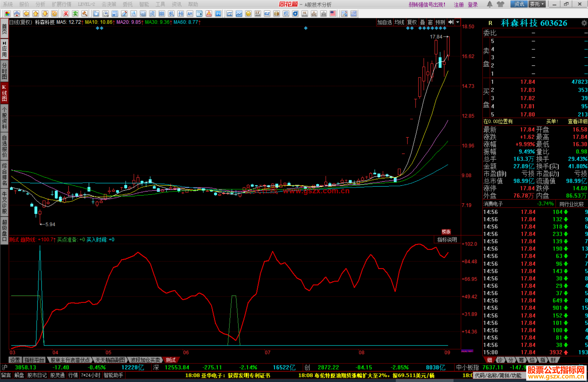Switch to 波段加仓买卖 indicator tab
Screen dimensions: 588x382
[145, 360]
